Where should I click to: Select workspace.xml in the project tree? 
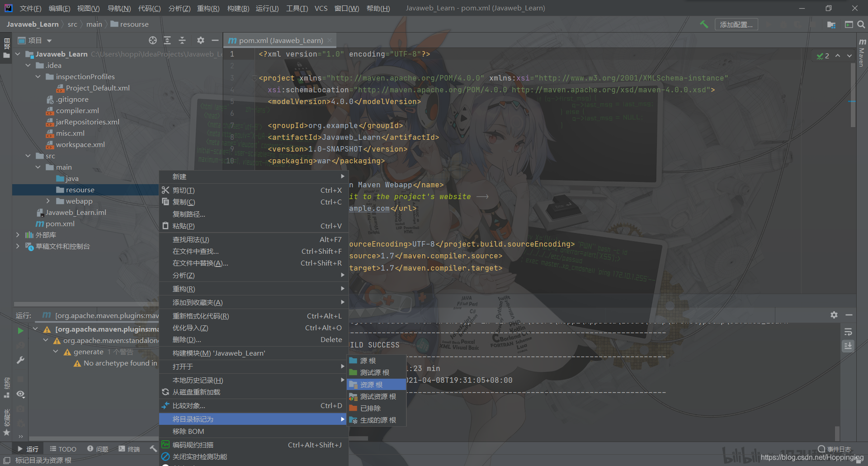point(80,144)
